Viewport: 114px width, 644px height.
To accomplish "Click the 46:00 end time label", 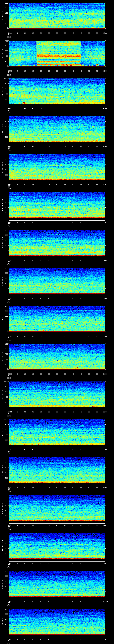I will [105, 71].
